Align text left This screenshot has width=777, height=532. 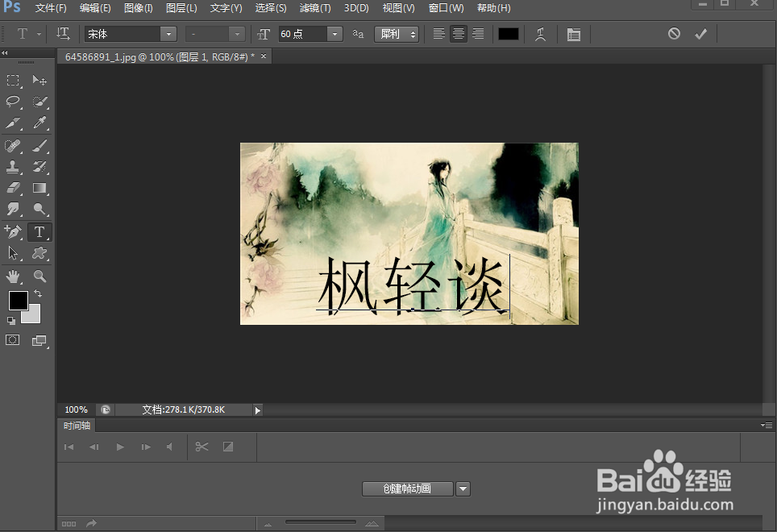(x=438, y=34)
